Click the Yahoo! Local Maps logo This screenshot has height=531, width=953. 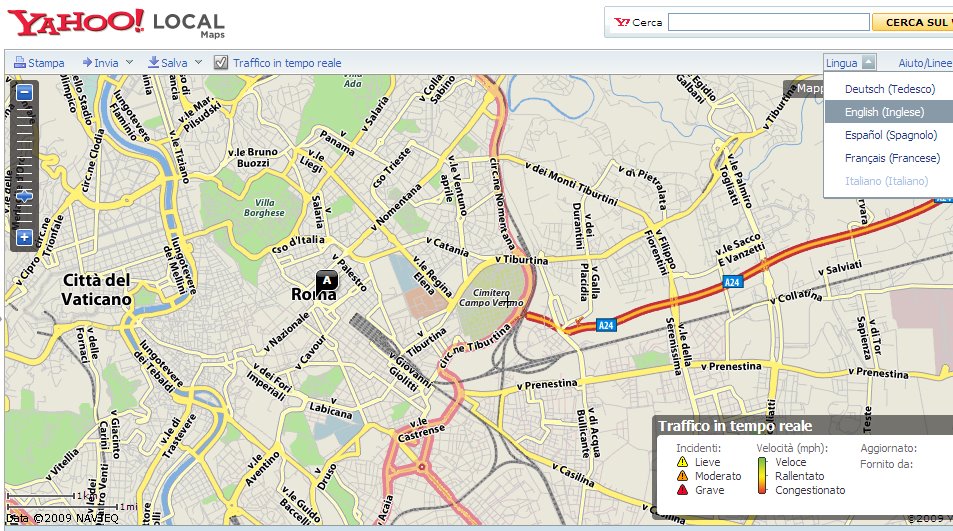[116, 24]
